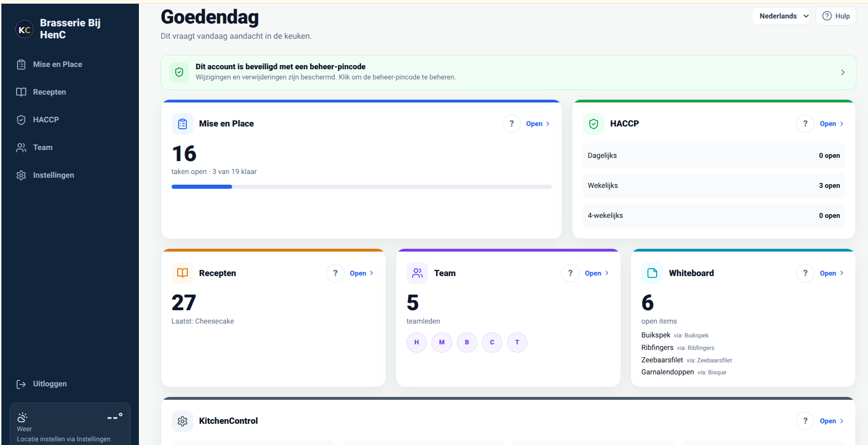
Task: Go to Team in sidebar
Action: coord(70,148)
